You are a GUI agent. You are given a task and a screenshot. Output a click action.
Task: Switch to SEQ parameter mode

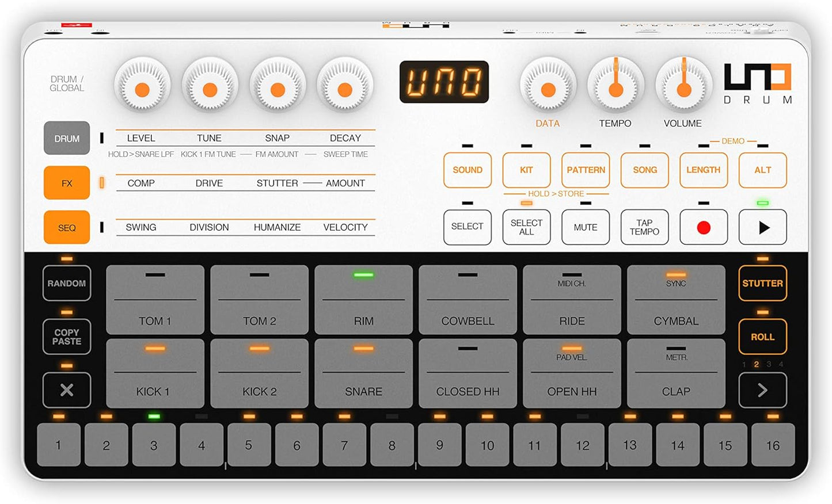66,228
